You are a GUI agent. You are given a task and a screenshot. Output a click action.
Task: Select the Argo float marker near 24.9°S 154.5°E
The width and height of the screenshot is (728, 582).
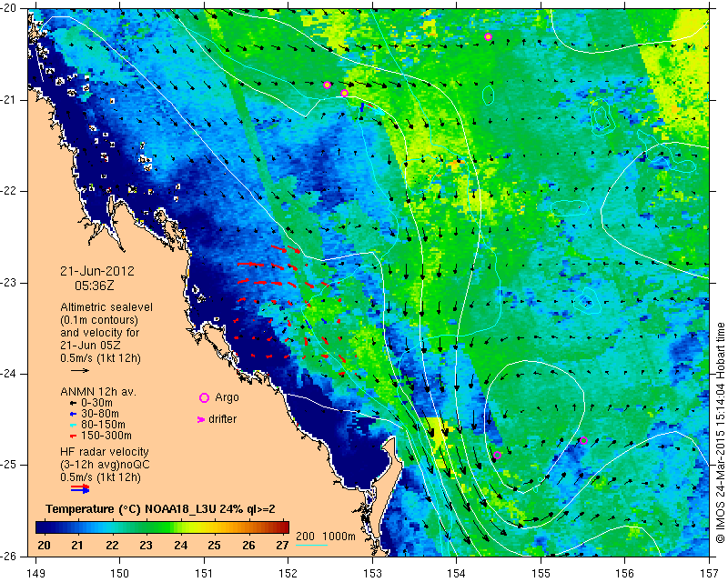(497, 455)
